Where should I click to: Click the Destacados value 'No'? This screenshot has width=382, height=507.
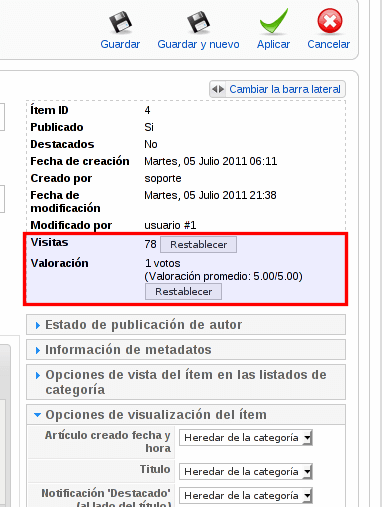(151, 144)
